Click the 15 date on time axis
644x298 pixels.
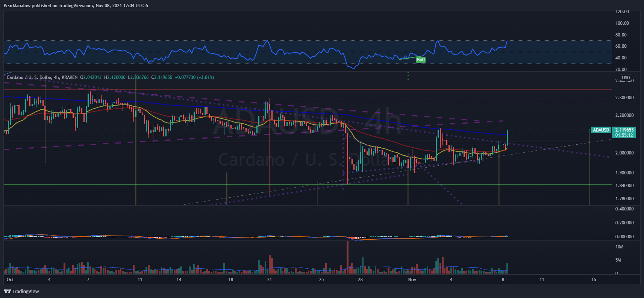coord(594,280)
